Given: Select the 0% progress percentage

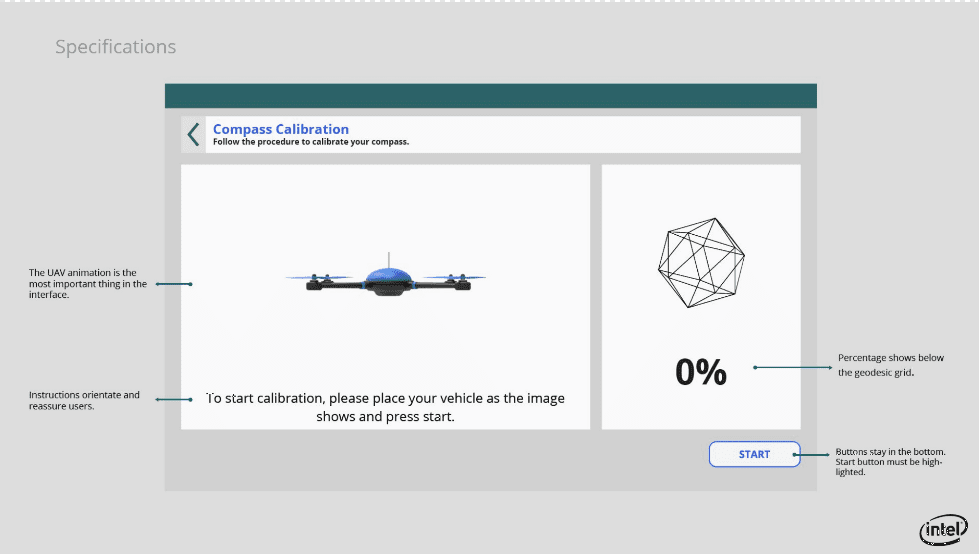Looking at the screenshot, I should [701, 372].
